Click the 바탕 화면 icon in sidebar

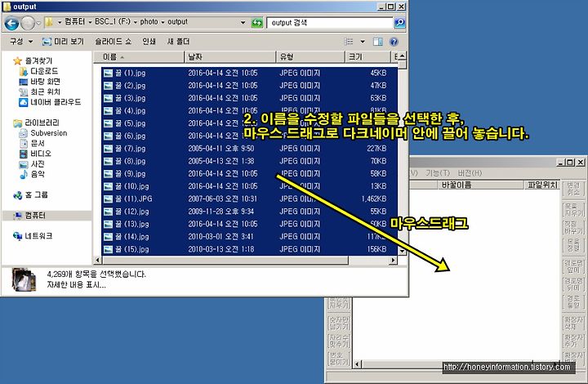tap(23, 82)
